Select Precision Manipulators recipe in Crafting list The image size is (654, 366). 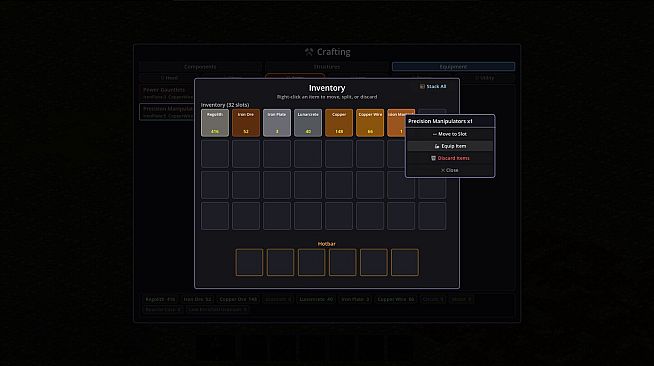[x=167, y=112]
